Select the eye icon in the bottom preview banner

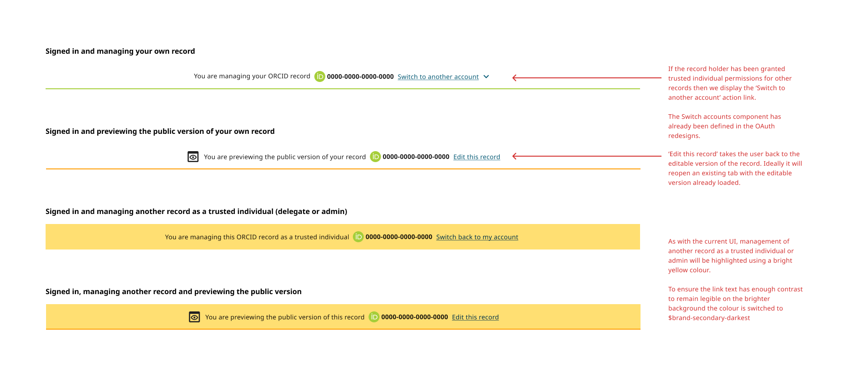195,316
